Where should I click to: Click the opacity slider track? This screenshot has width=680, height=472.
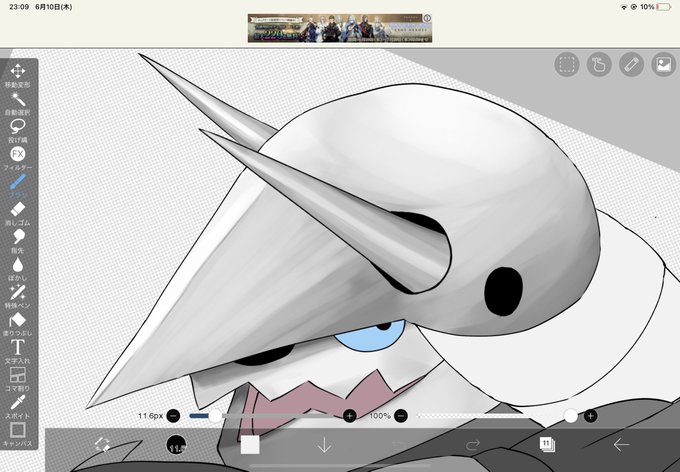click(495, 416)
